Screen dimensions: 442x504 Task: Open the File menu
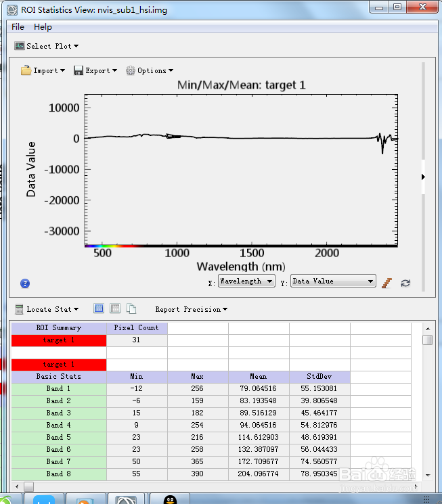pos(18,27)
